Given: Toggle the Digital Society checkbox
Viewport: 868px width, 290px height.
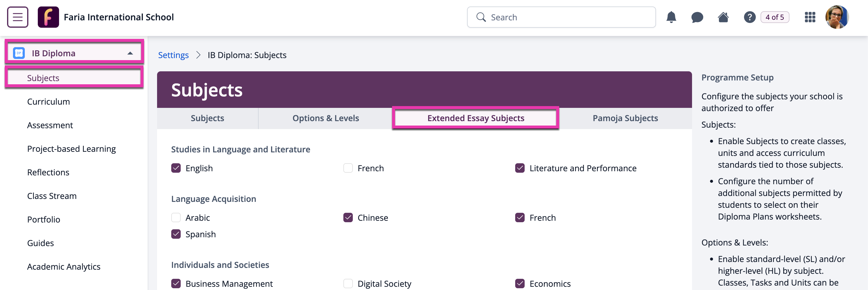Looking at the screenshot, I should (348, 283).
